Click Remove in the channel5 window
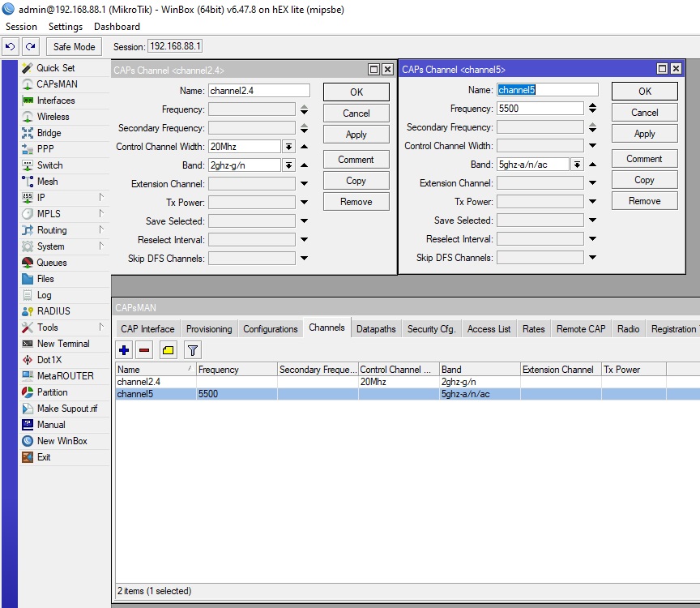This screenshot has width=700, height=608. (x=645, y=201)
